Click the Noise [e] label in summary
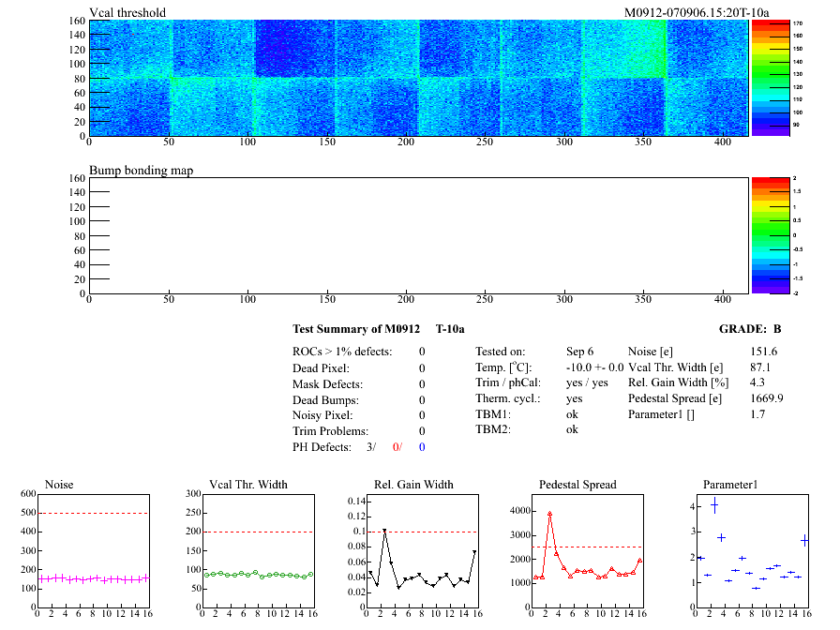840x630 pixels. point(651,352)
